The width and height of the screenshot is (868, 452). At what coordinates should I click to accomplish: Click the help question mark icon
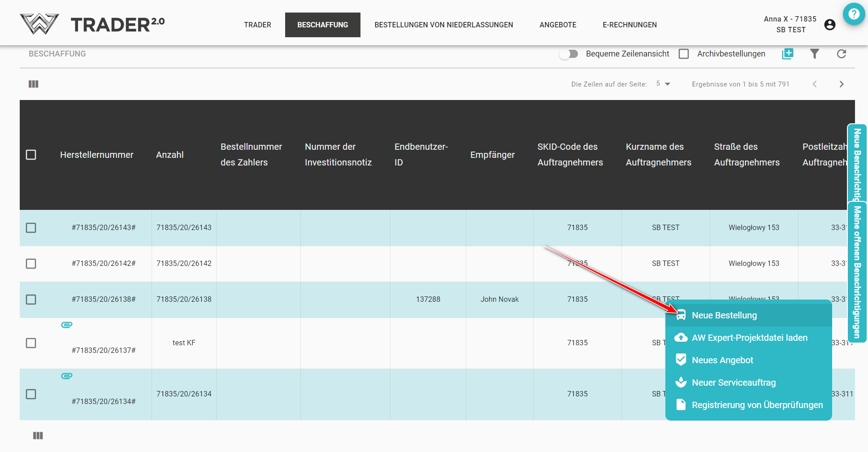point(854,14)
